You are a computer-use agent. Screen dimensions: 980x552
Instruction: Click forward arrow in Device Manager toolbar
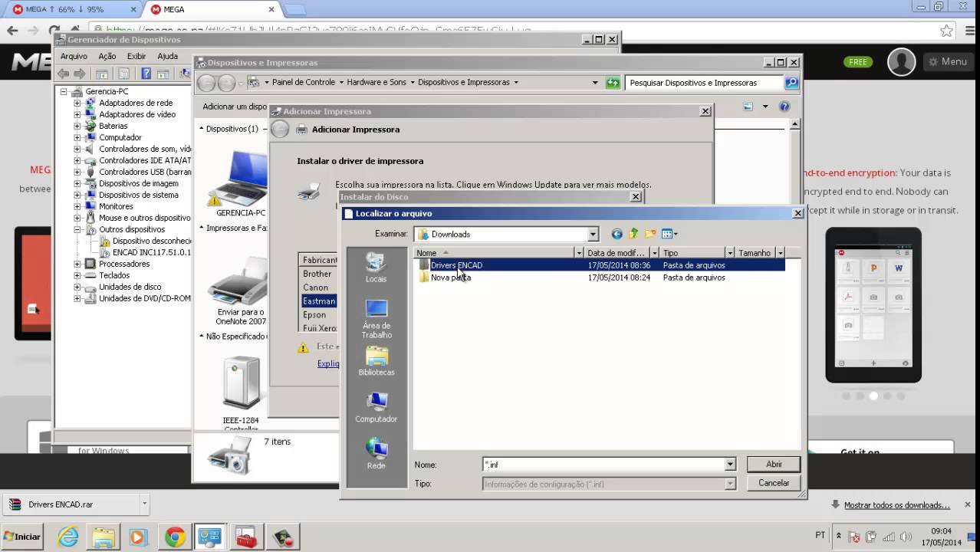click(x=79, y=74)
